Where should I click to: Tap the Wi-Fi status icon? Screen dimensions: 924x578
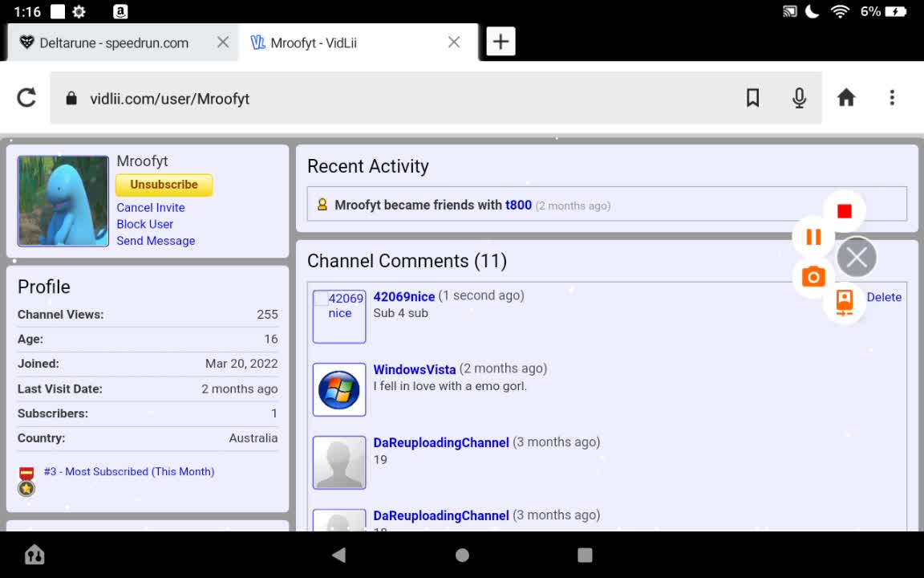point(840,12)
